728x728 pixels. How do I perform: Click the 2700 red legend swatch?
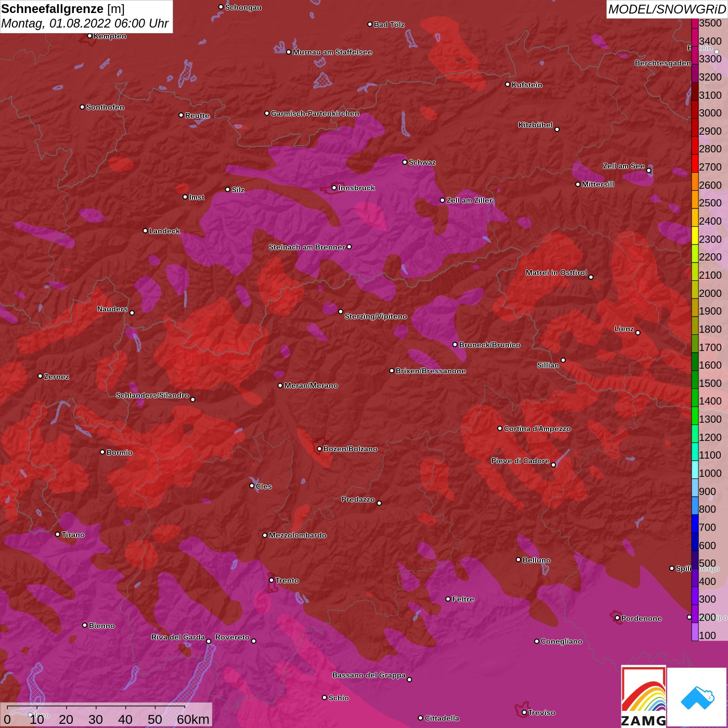pos(695,163)
